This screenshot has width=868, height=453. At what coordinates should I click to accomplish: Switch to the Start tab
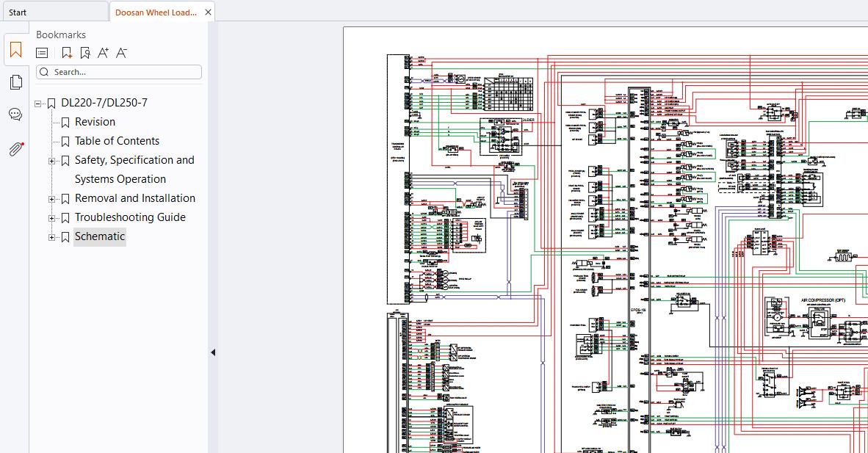click(54, 12)
